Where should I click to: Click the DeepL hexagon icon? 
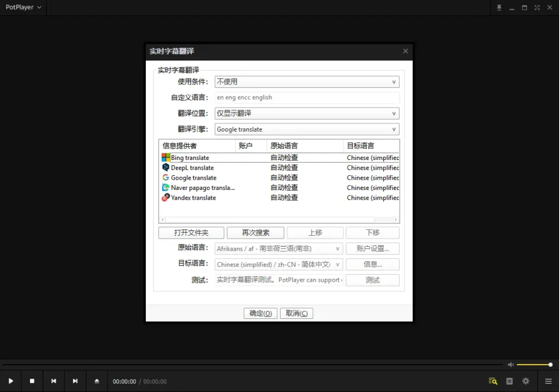click(166, 167)
